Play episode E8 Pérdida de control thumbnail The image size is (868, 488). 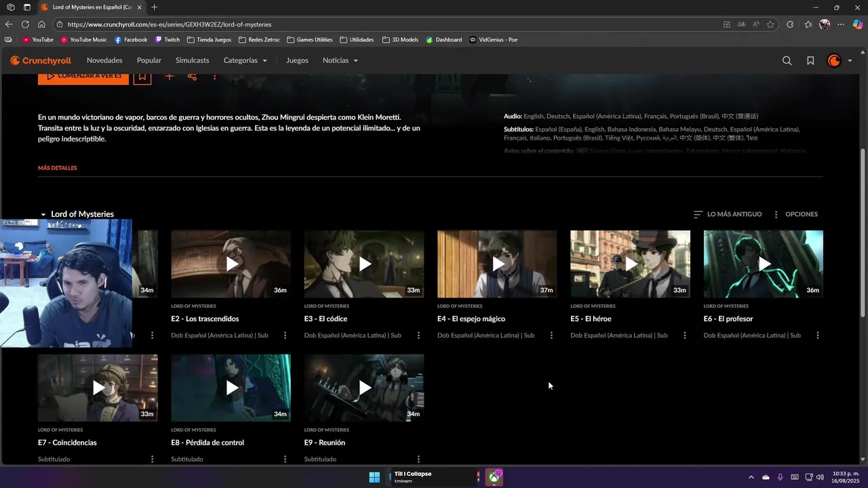tap(231, 388)
